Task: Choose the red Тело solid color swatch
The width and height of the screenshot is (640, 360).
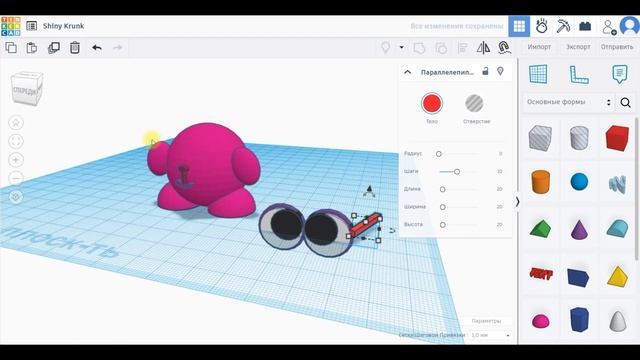Action: point(432,103)
